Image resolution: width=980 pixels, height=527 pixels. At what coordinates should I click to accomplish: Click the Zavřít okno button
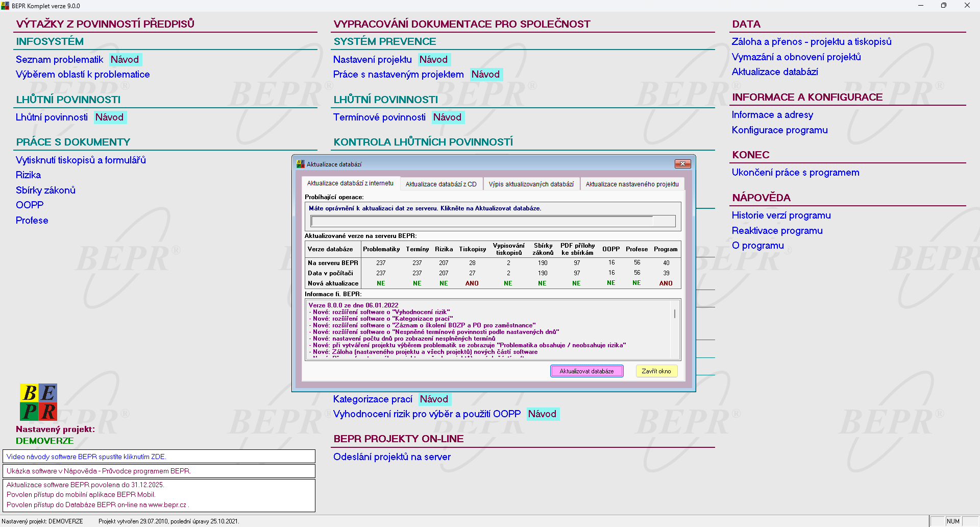[656, 371]
